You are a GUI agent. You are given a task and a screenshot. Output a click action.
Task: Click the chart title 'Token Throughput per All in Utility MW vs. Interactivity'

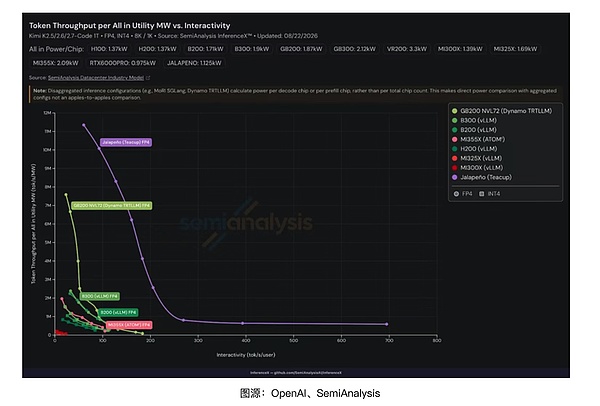[130, 26]
